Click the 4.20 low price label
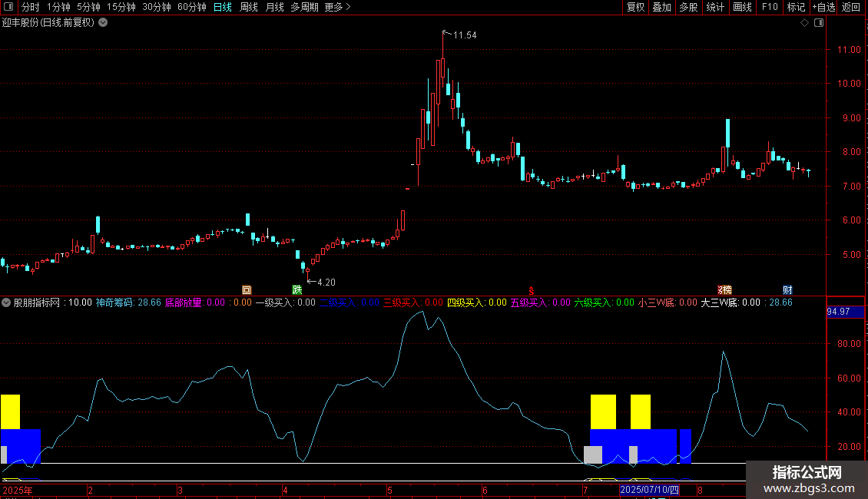The image size is (868, 499). point(326,283)
